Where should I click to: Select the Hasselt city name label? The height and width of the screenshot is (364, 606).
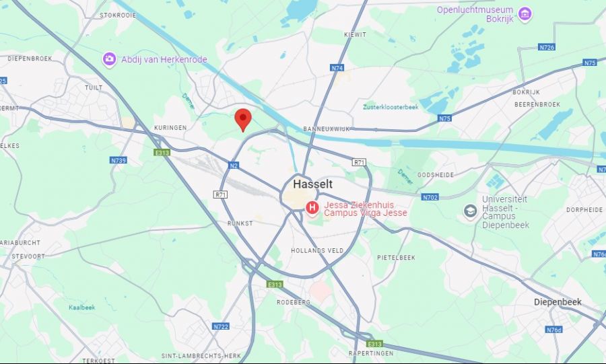click(312, 184)
